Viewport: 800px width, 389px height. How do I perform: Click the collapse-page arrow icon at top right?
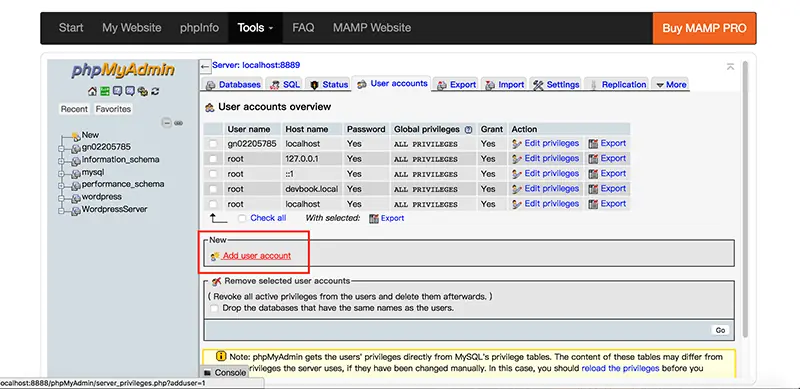[731, 66]
